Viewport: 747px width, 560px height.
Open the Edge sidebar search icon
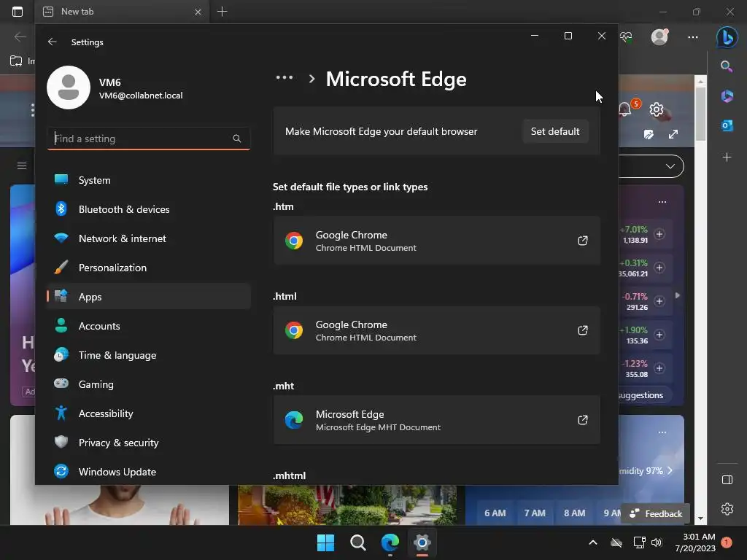pyautogui.click(x=727, y=66)
